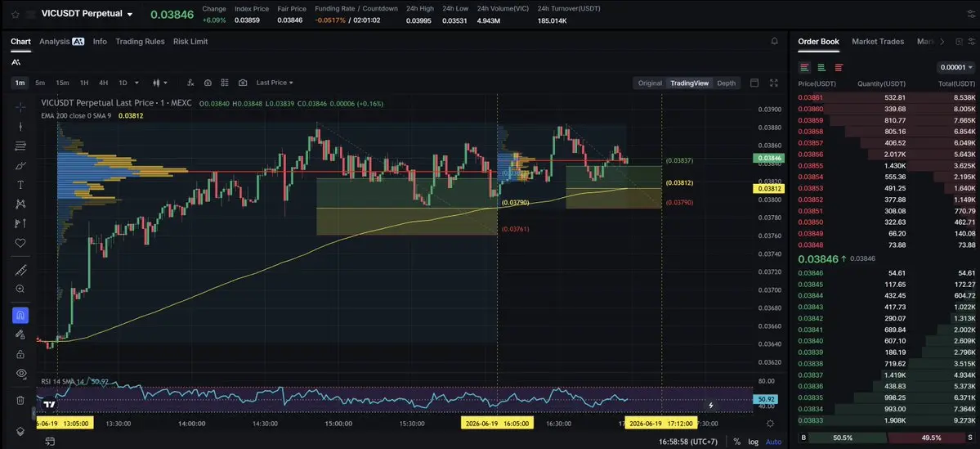Open the indicator templates grid icon

pyautogui.click(x=225, y=83)
